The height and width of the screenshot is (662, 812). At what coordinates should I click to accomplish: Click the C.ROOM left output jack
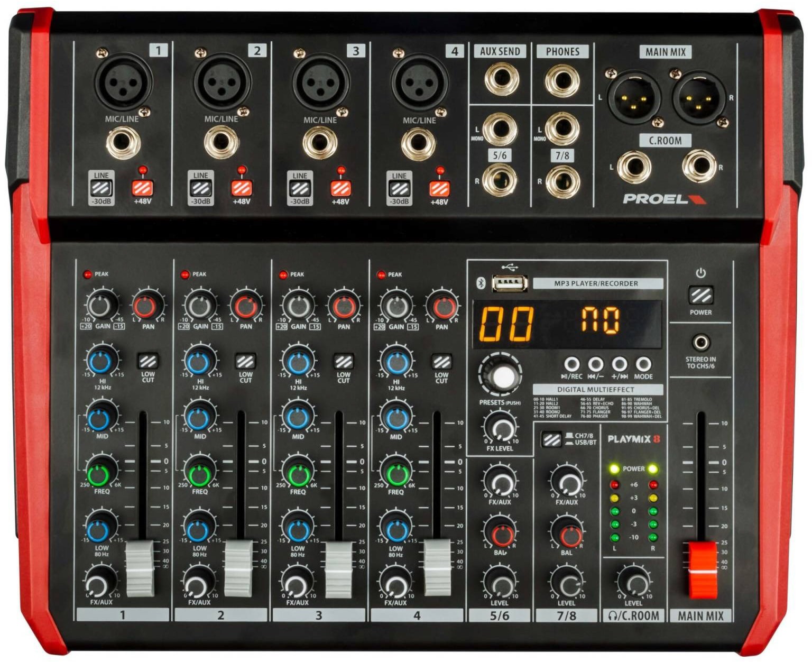(634, 167)
